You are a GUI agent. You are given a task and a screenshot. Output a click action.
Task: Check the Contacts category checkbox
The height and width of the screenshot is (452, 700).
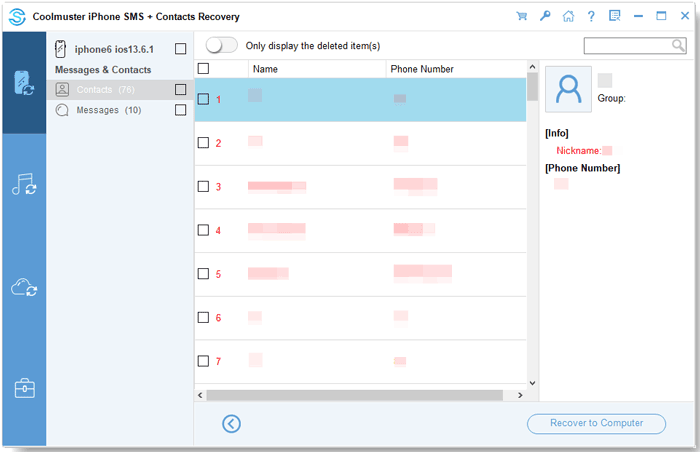pos(180,89)
